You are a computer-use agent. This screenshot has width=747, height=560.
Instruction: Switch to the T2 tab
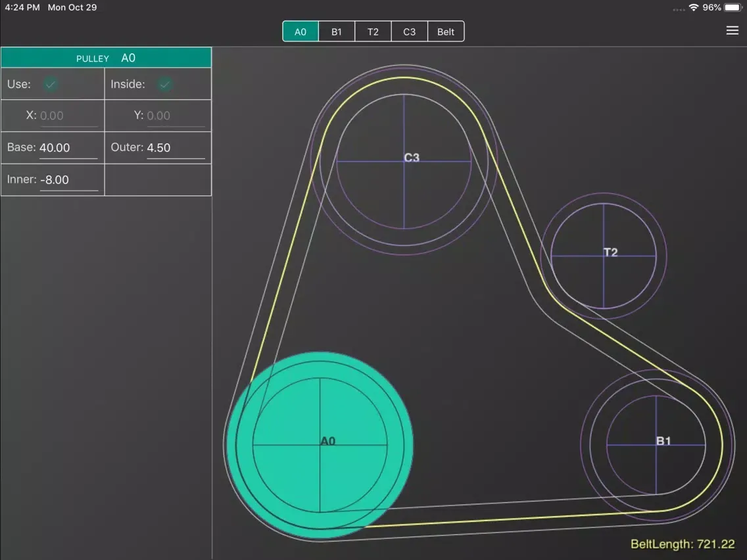pyautogui.click(x=373, y=32)
